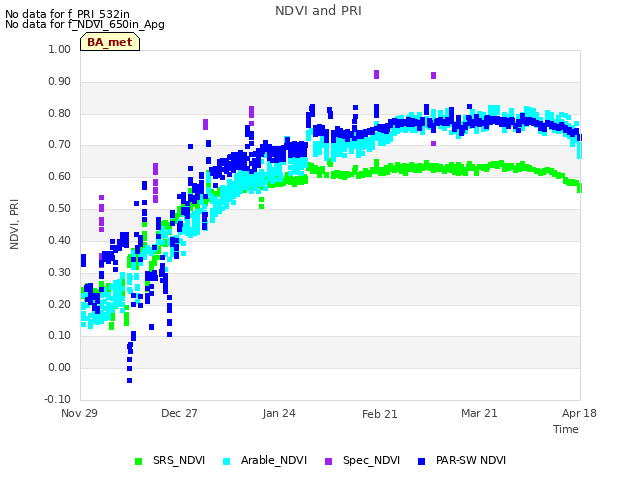Screen dimensions: 640x480
Task: Click the blue PAR-SW NDVI legend marker
Action: 422,461
